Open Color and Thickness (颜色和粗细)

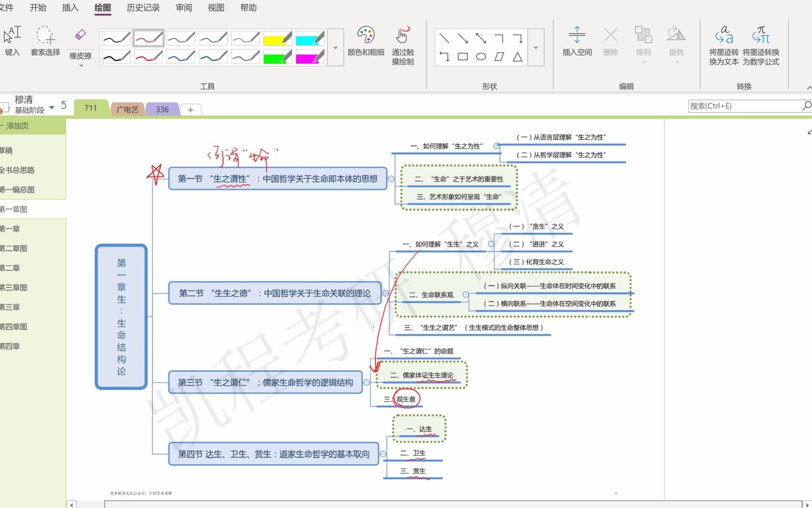coord(366,41)
